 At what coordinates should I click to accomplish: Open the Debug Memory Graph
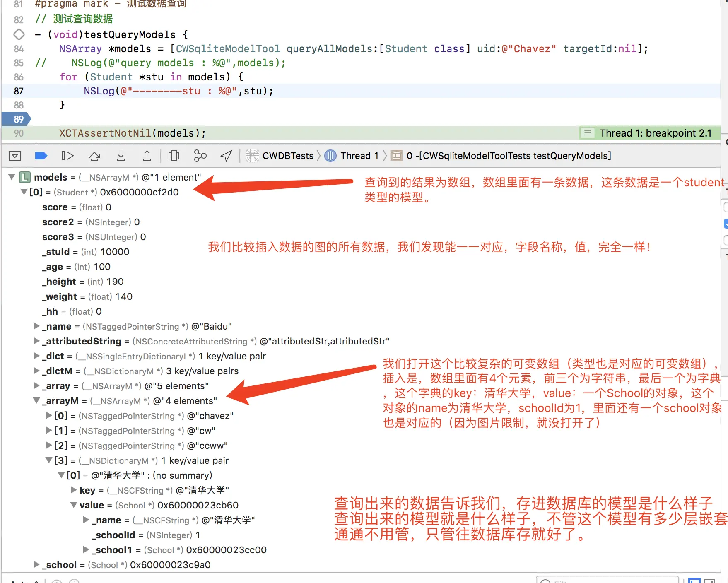200,156
